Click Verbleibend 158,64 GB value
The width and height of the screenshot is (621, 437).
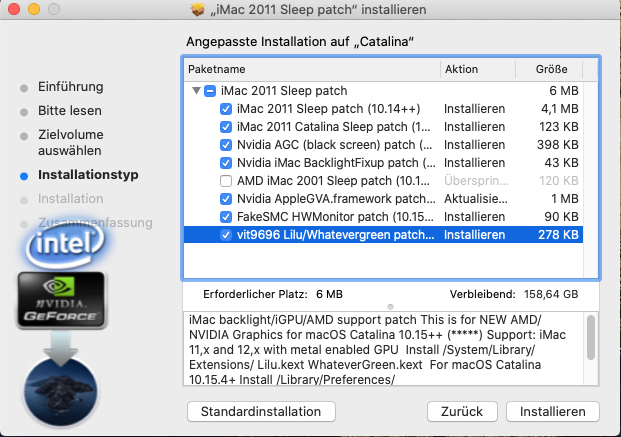[x=551, y=294]
